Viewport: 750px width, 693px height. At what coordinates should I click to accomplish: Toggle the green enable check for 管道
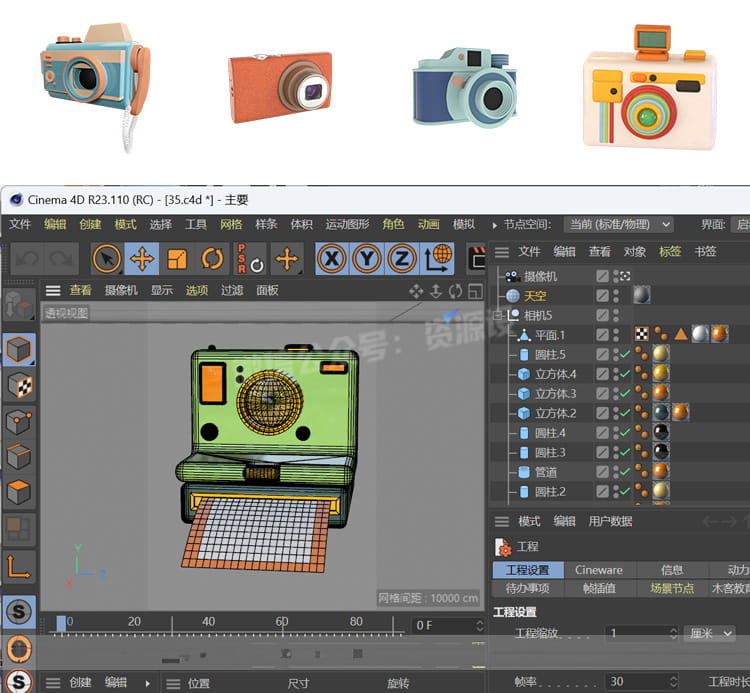tap(625, 472)
